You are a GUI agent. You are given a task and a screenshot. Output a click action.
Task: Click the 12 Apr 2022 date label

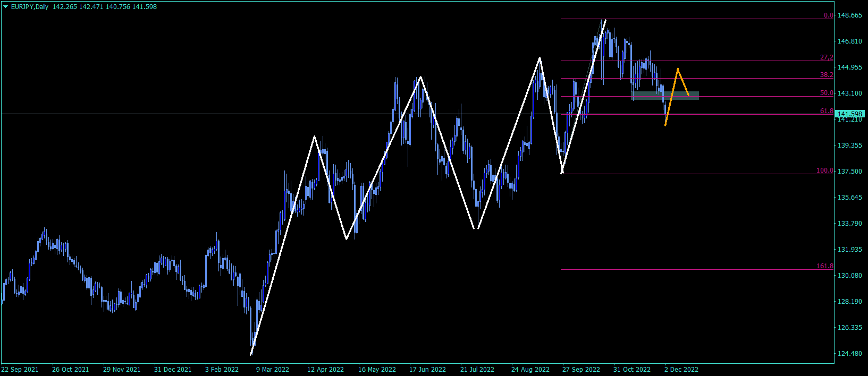(326, 370)
